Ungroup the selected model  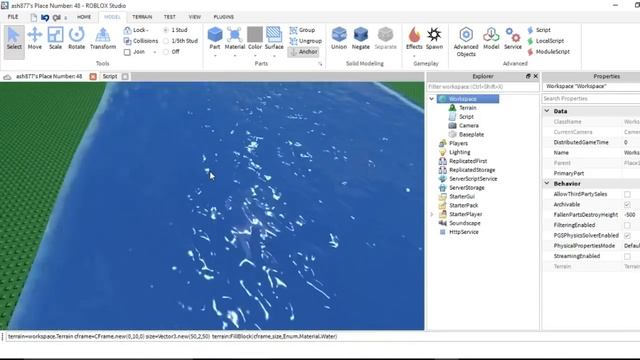306,41
